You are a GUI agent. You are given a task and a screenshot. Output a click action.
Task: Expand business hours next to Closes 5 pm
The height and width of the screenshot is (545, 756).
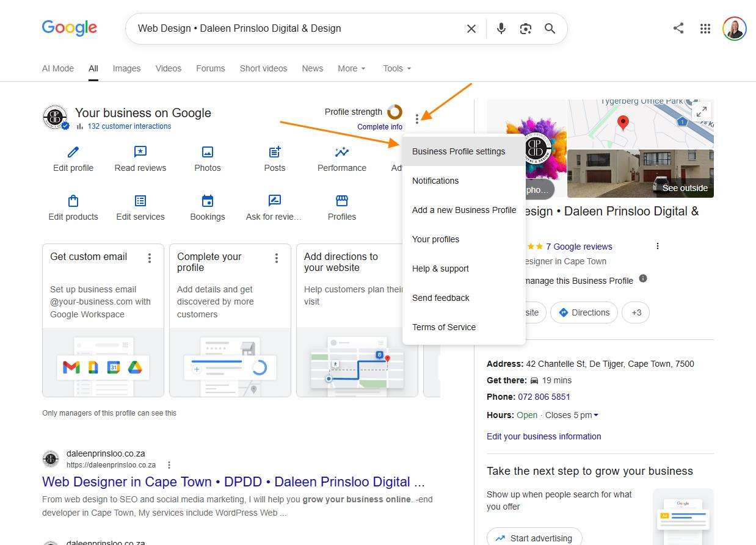click(596, 415)
